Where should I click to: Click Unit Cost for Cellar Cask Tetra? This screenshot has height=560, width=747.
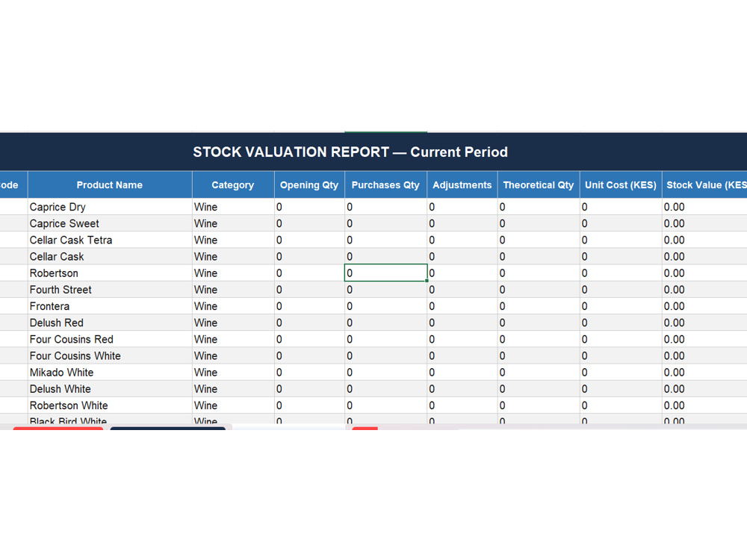621,240
